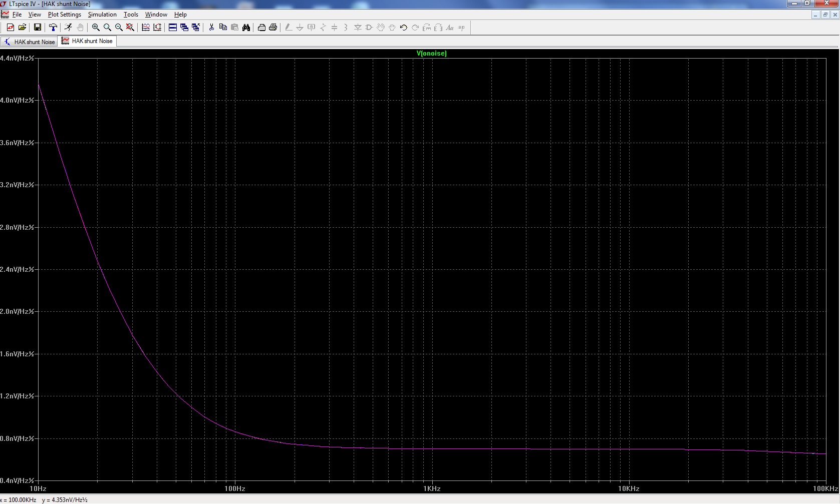
Task: Minimize the inner plot window
Action: pyautogui.click(x=816, y=15)
